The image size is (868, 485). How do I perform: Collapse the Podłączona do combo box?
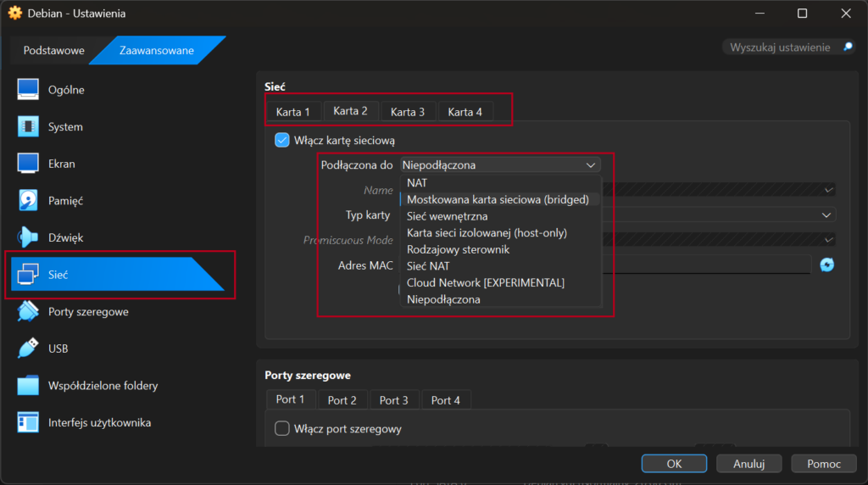tap(500, 164)
